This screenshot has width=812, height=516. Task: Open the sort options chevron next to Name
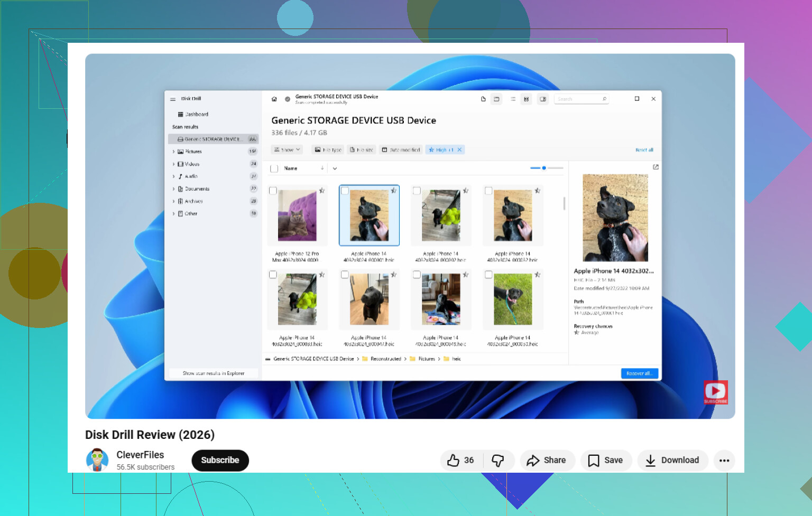pyautogui.click(x=335, y=169)
